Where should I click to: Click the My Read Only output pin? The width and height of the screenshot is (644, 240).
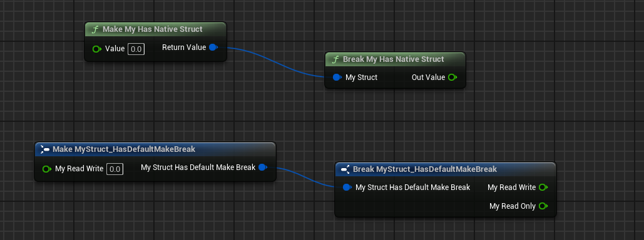point(543,206)
